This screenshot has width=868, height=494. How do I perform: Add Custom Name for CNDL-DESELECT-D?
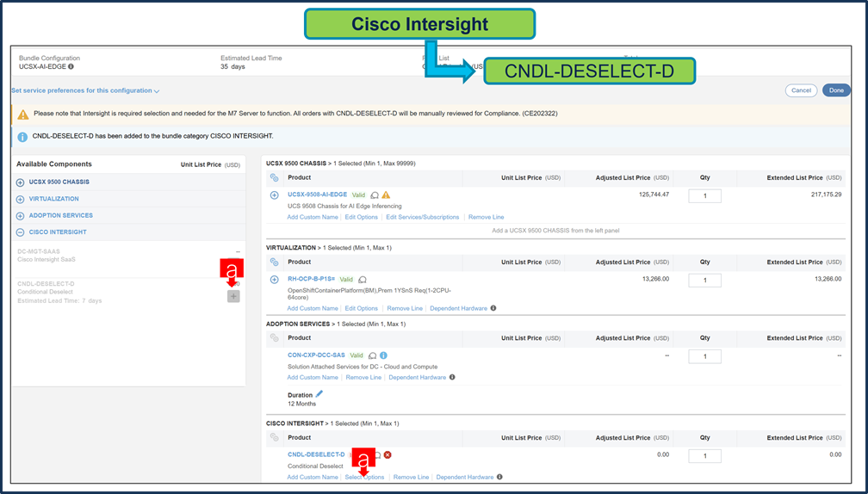click(313, 478)
